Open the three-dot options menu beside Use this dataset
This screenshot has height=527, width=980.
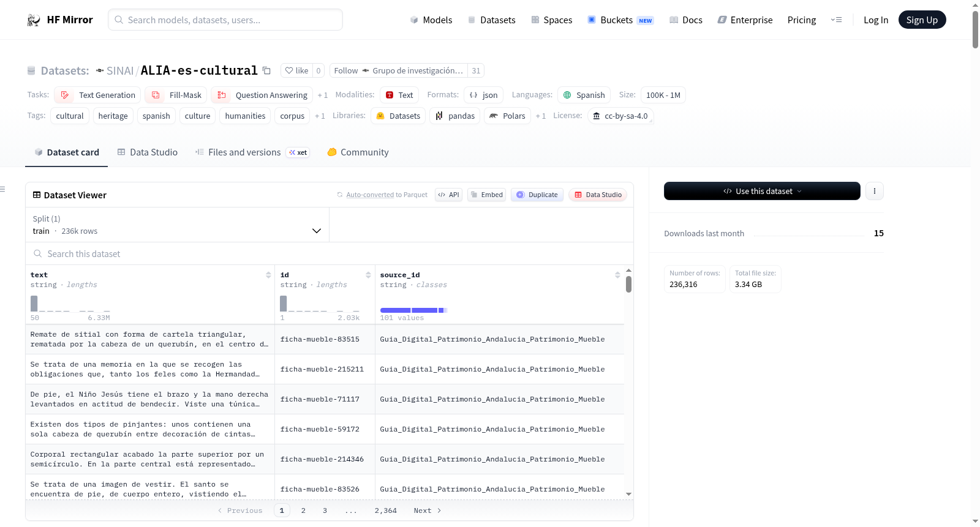874,191
